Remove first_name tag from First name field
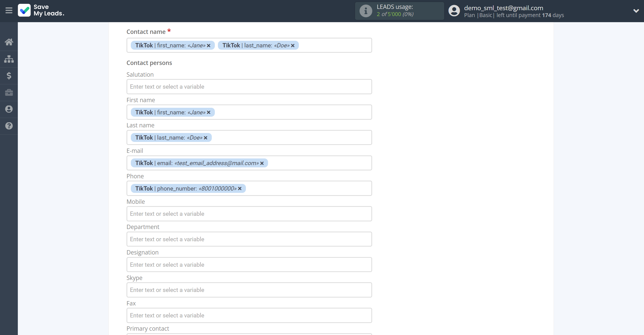The width and height of the screenshot is (644, 335). [209, 112]
